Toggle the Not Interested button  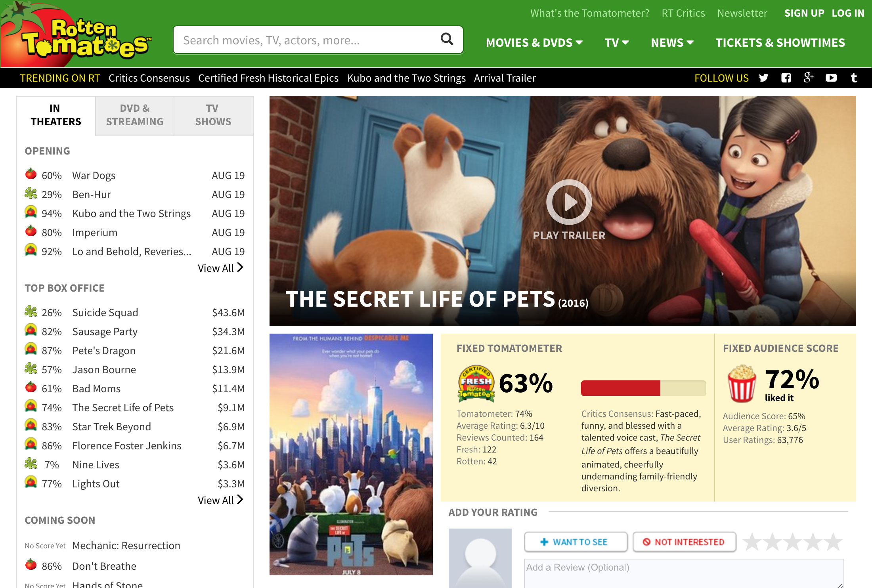click(684, 542)
